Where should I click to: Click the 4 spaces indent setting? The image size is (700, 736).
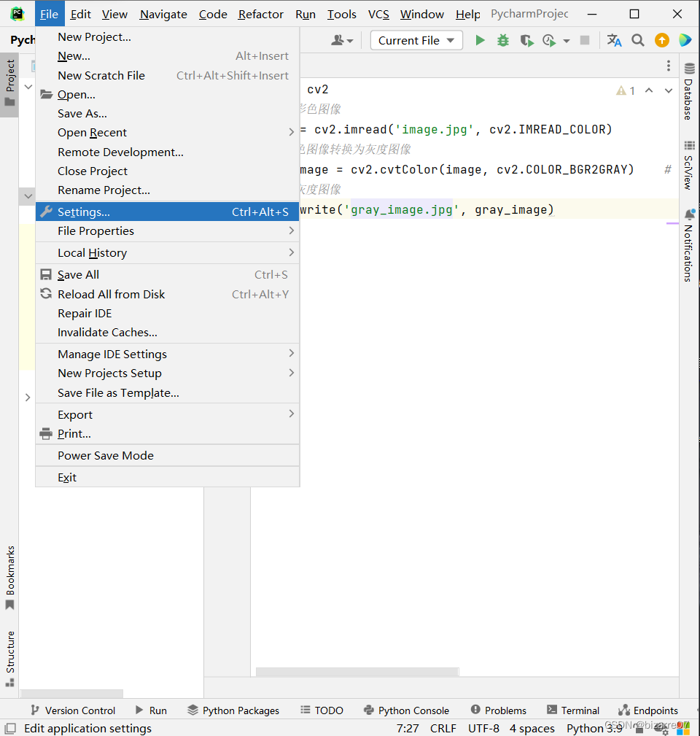532,729
